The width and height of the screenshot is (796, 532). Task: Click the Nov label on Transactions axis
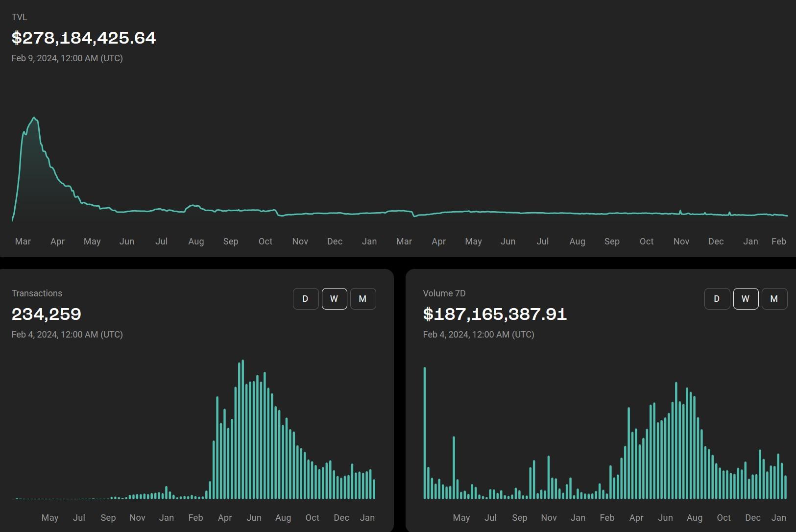click(x=137, y=517)
